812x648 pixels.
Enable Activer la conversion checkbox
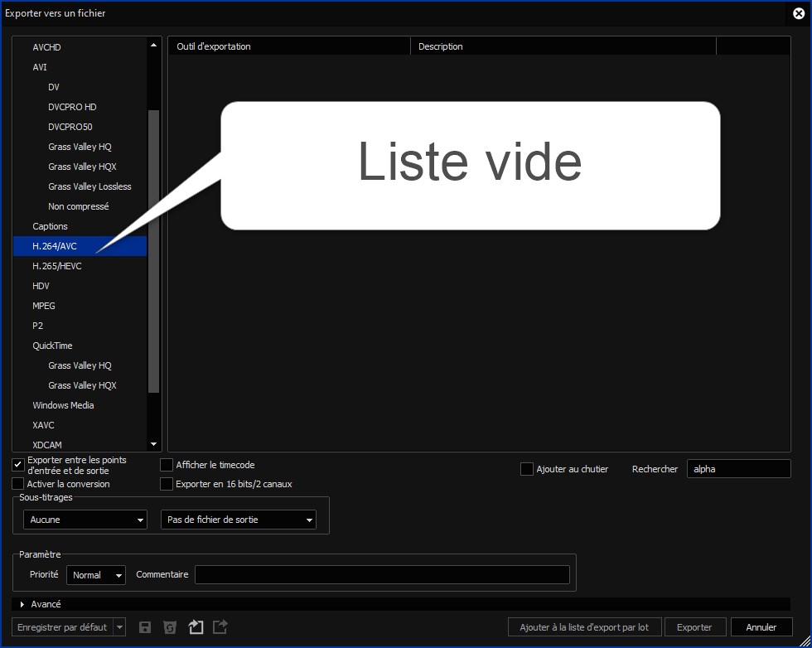click(x=18, y=484)
